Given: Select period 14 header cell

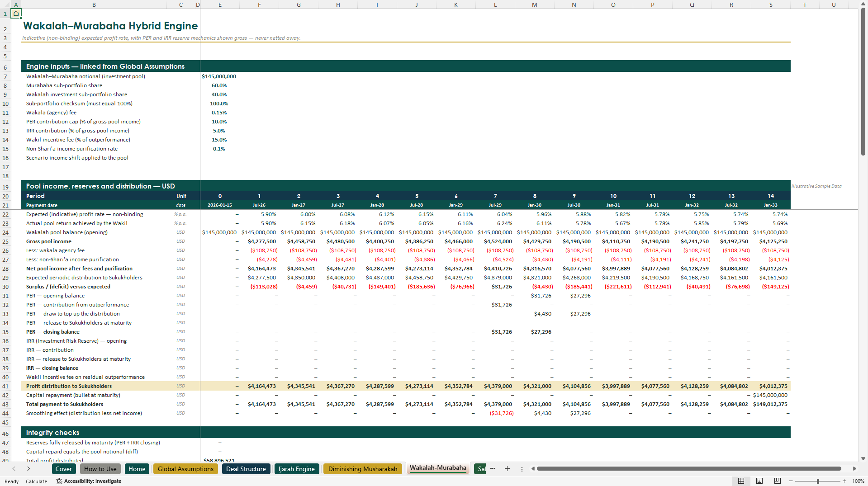Looking at the screenshot, I should click(x=771, y=196).
